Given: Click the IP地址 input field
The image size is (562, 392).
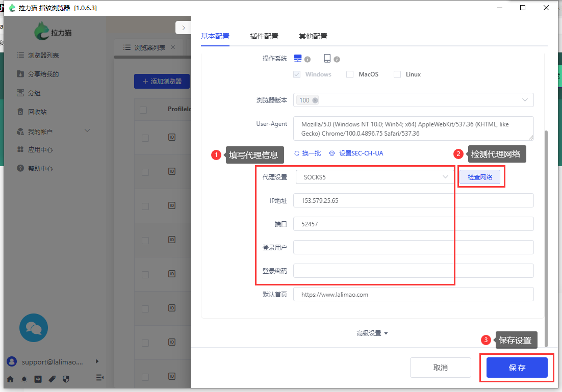Looking at the screenshot, I should tap(413, 200).
